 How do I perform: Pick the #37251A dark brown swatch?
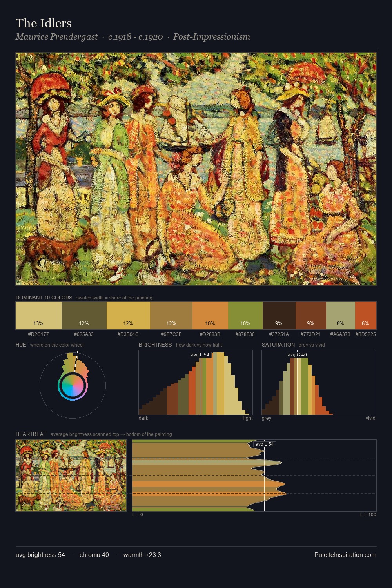279,316
